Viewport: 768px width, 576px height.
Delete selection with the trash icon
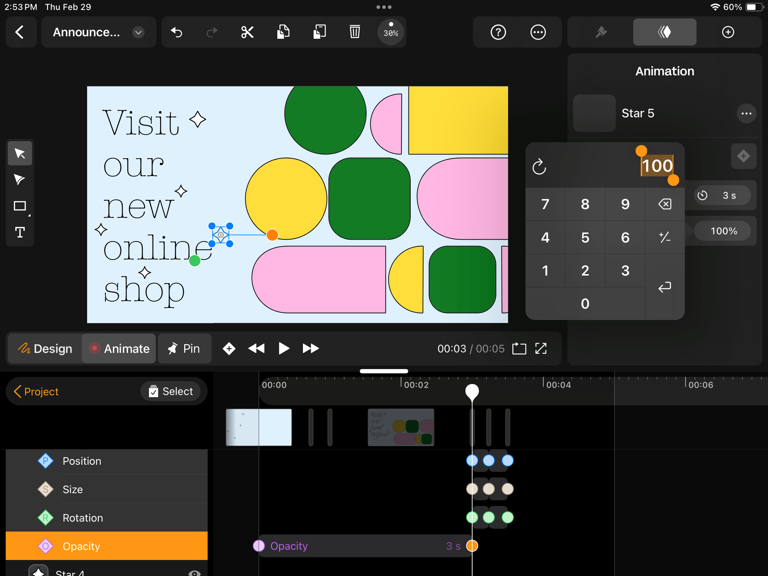[355, 32]
